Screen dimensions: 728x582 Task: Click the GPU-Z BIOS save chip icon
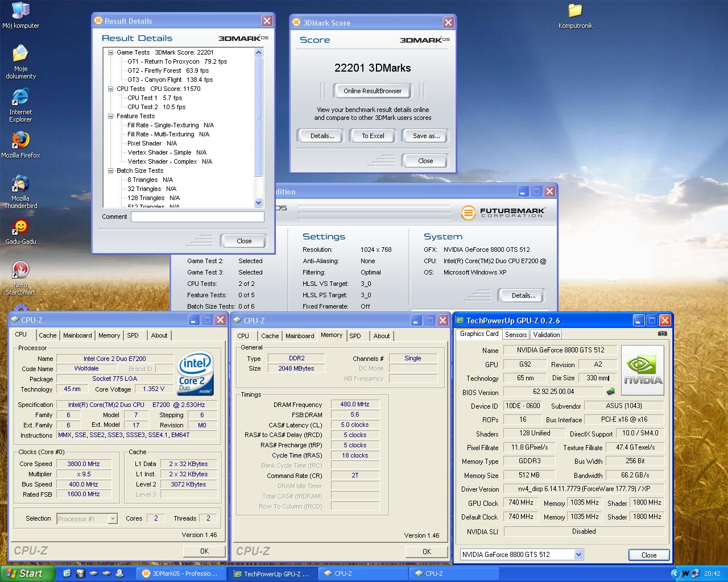(611, 392)
